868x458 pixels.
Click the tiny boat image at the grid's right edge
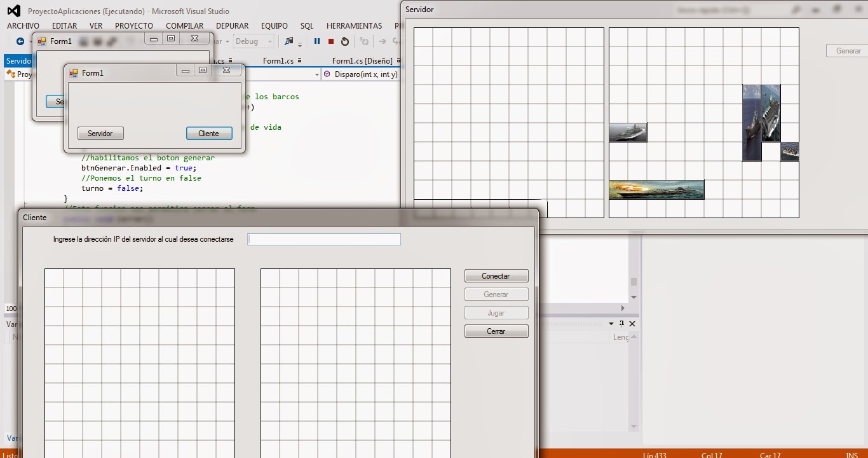click(x=790, y=151)
